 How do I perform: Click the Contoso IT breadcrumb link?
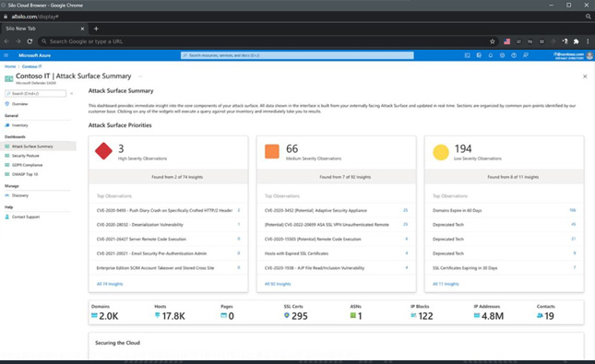click(x=32, y=66)
